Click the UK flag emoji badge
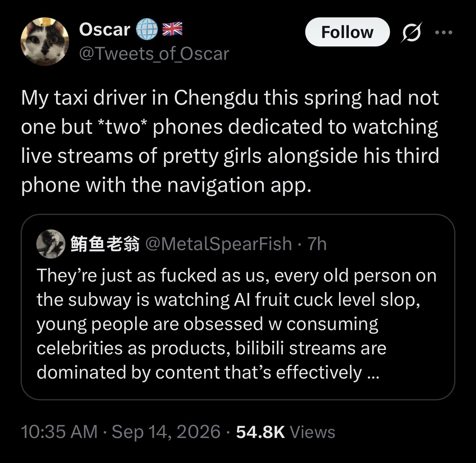 (x=172, y=29)
